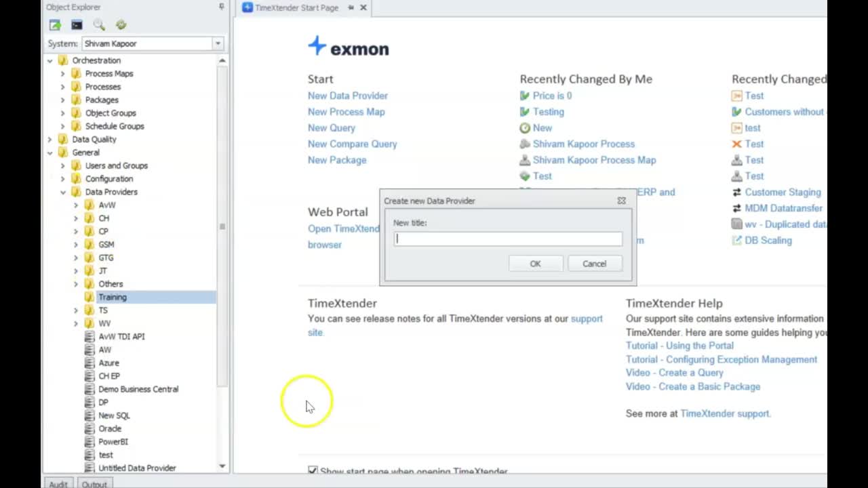Close the TimeXtender Start Page tab
The image size is (868, 488).
[363, 7]
